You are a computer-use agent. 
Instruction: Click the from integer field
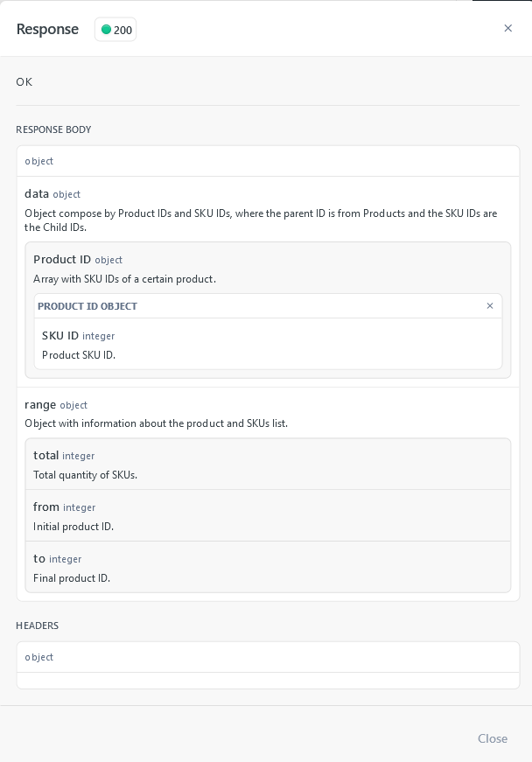[x=268, y=515]
